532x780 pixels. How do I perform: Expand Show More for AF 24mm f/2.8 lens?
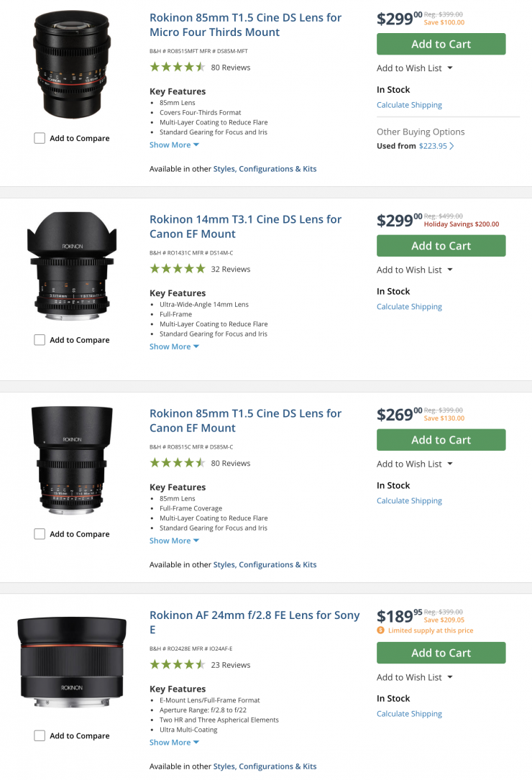[x=174, y=743]
